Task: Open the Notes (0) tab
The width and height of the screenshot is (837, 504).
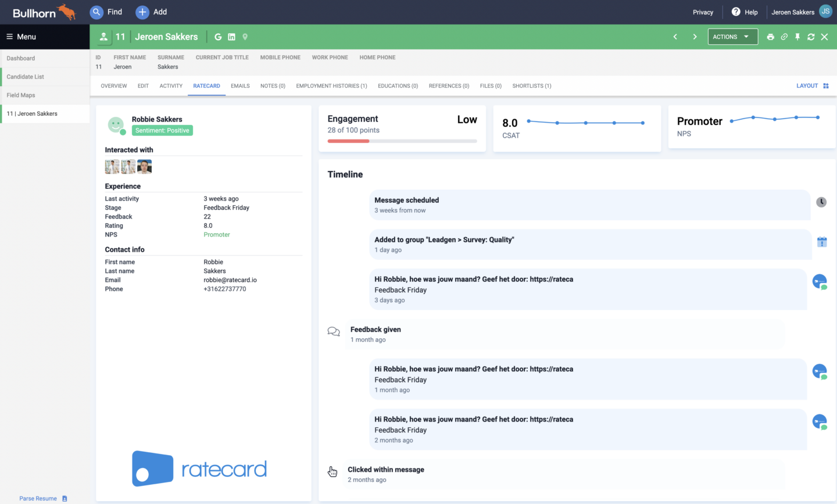Action: (273, 86)
